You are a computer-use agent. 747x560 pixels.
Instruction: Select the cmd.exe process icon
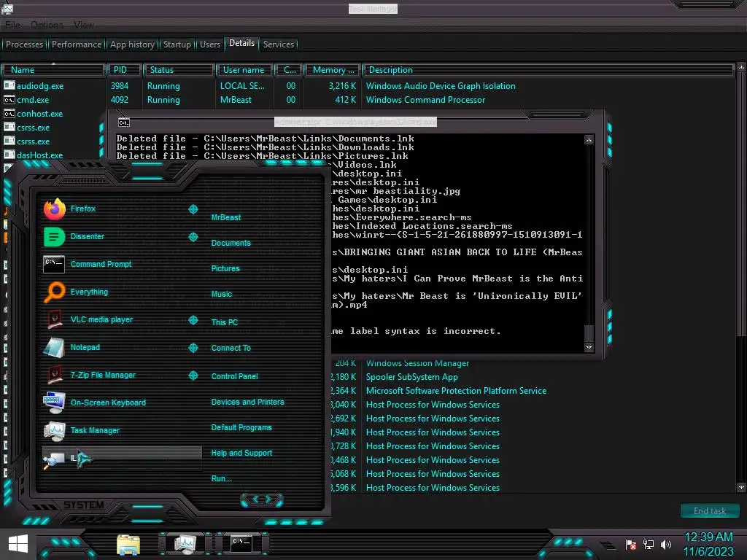pyautogui.click(x=9, y=99)
